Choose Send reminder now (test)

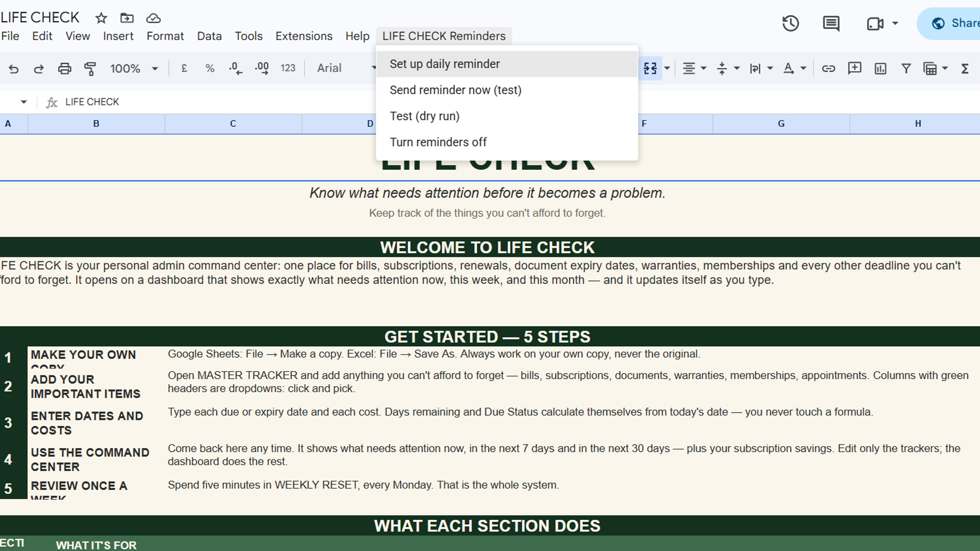pyautogui.click(x=507, y=90)
